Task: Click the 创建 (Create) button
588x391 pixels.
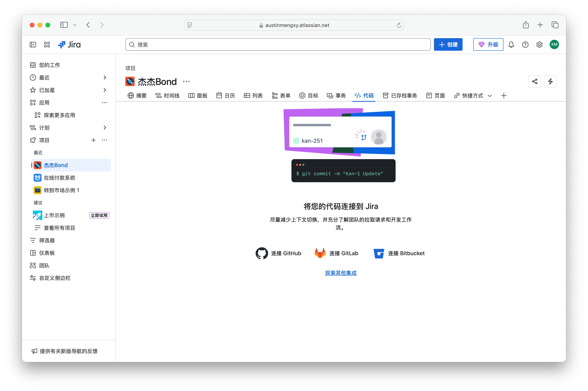Action: tap(448, 45)
